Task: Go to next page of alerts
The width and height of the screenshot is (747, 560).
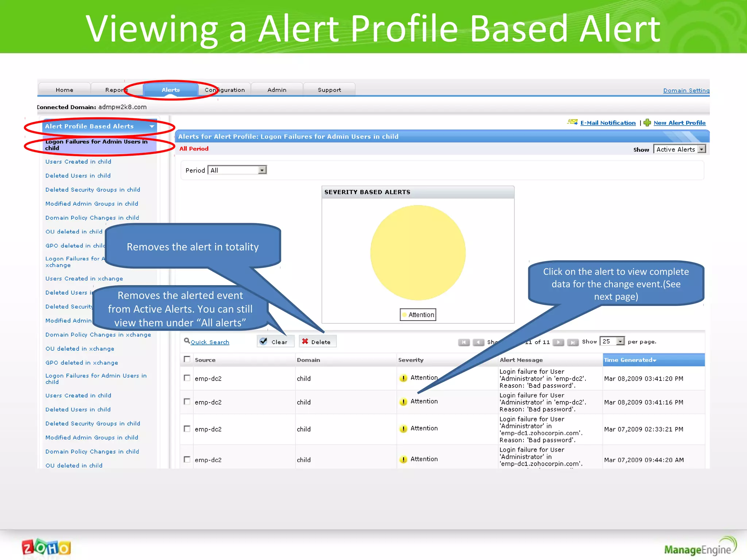Action: point(558,342)
